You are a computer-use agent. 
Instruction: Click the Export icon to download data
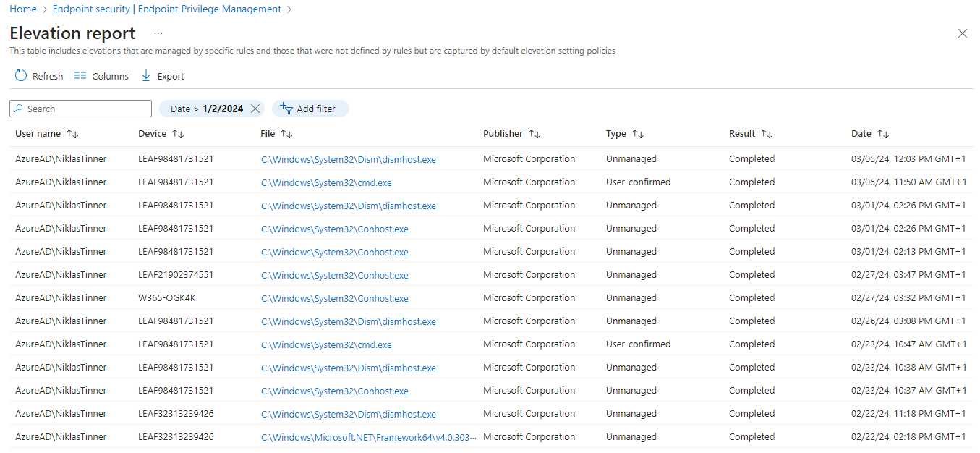(146, 75)
